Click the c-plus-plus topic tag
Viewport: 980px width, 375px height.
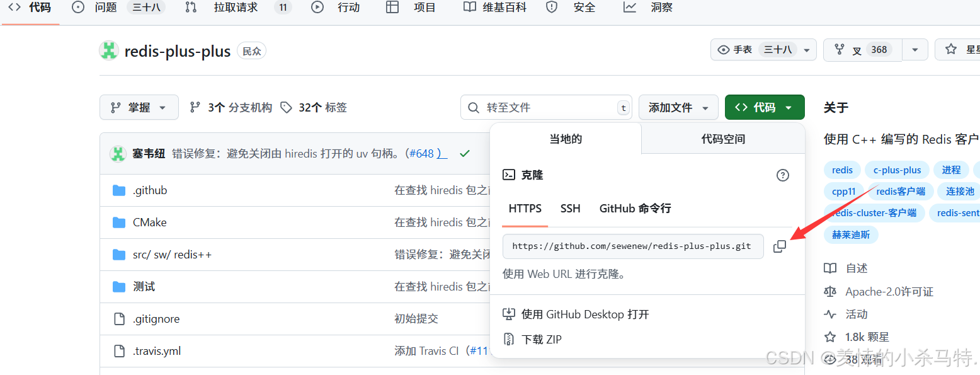click(x=897, y=170)
